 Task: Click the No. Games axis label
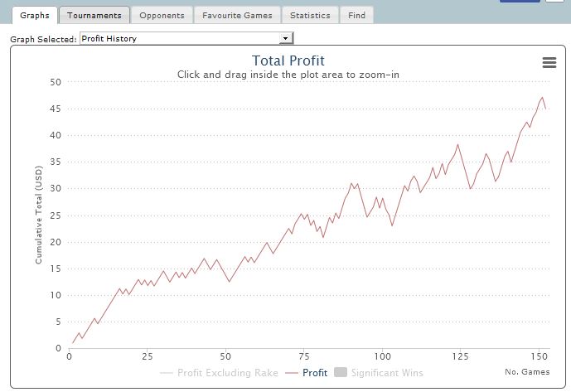tap(527, 371)
